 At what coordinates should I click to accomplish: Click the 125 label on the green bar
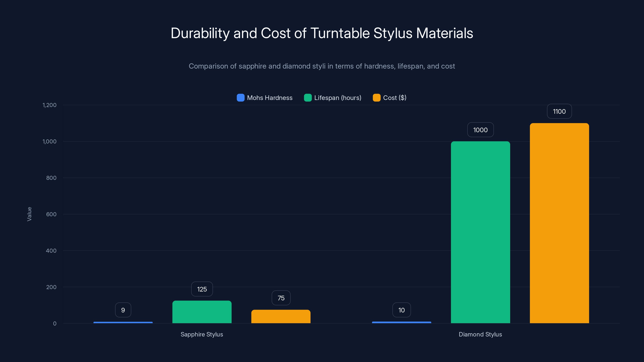[x=202, y=289]
